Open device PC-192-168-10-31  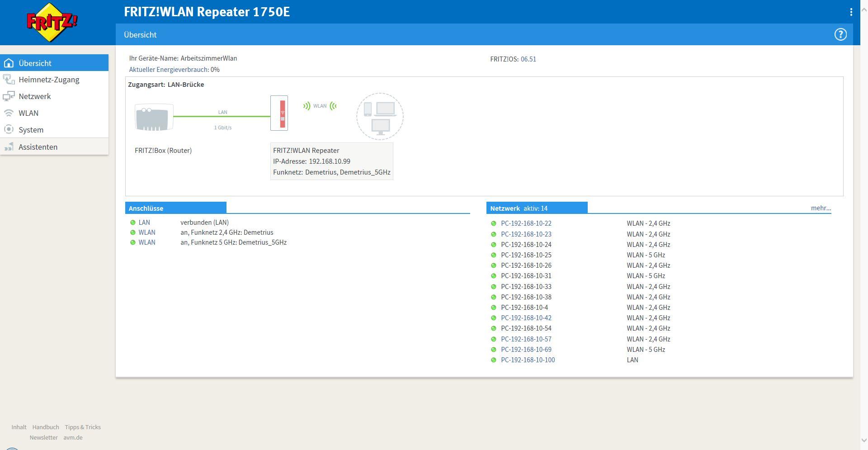click(526, 276)
